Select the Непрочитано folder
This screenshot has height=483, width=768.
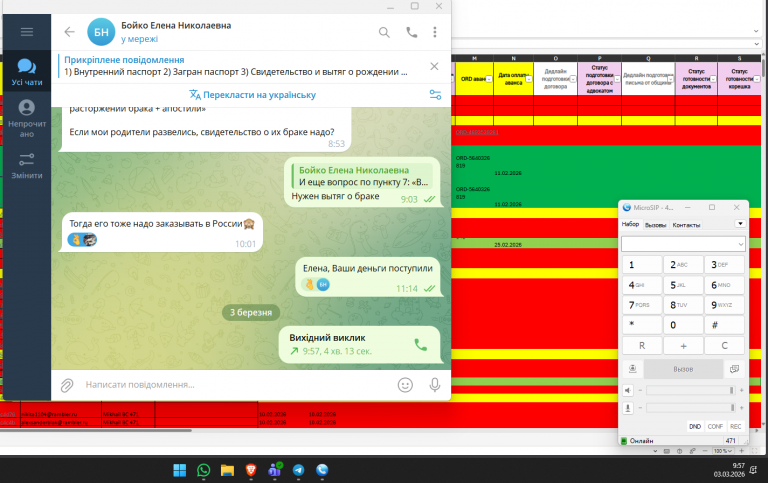[x=27, y=119]
